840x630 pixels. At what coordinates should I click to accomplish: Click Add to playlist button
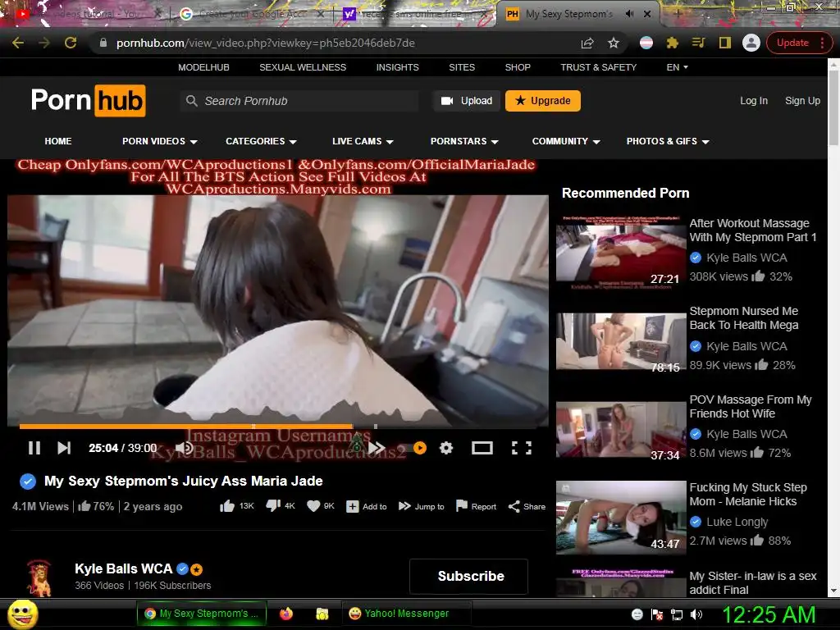(x=367, y=506)
